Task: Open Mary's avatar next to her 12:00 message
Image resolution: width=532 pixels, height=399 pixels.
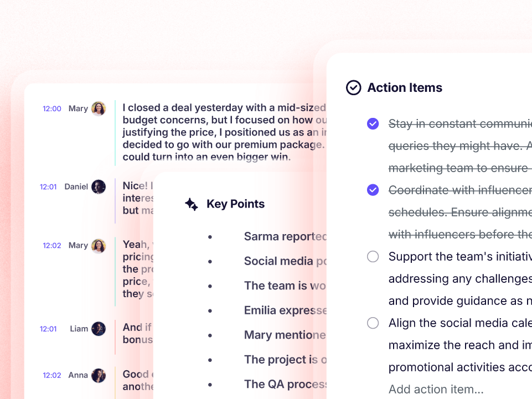Action: coord(99,108)
